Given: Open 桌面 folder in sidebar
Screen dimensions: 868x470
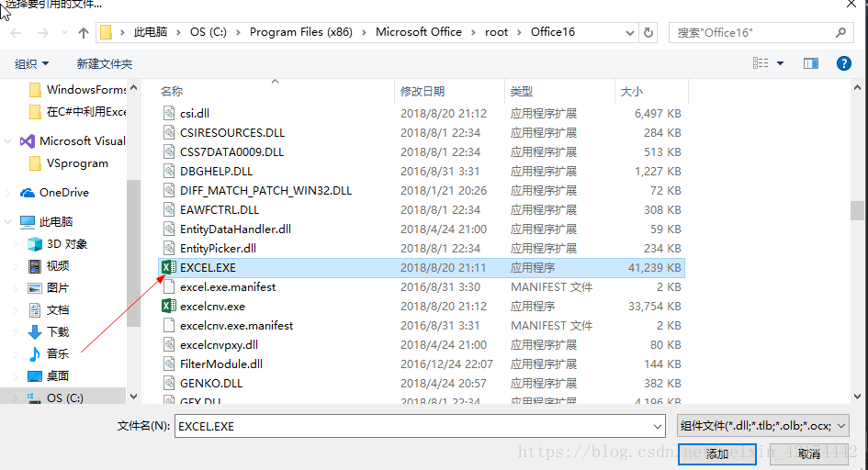Looking at the screenshot, I should [49, 376].
